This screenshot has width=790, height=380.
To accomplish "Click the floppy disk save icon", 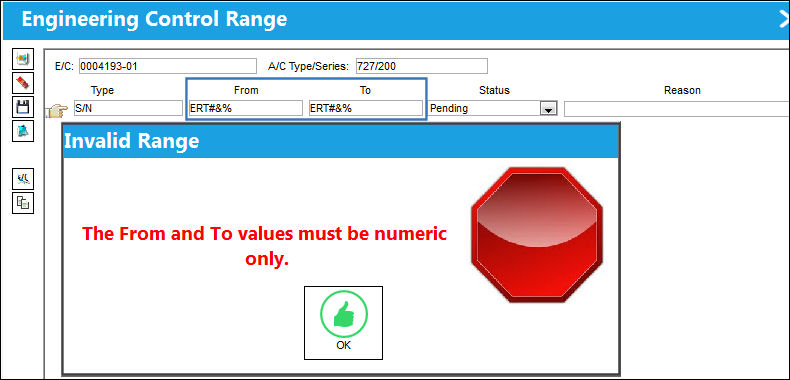I will [23, 107].
